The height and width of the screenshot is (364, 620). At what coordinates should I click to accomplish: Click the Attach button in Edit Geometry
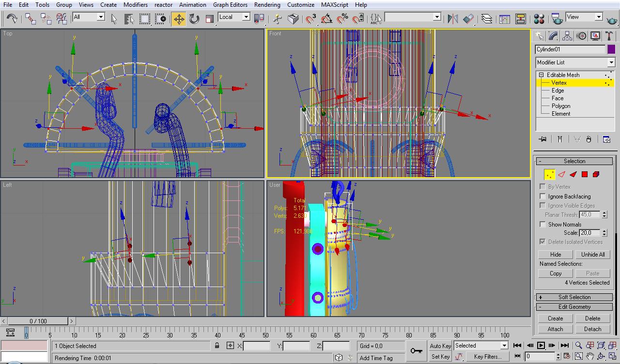556,329
